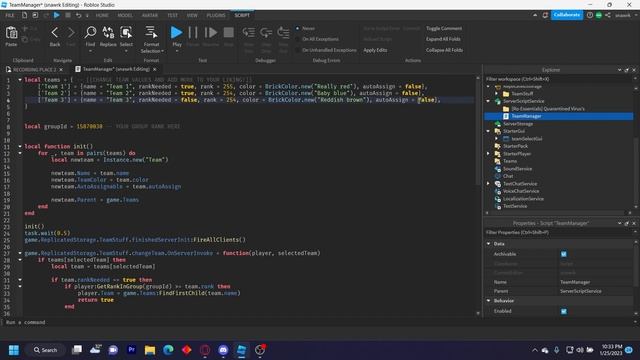
Task: Click the Collaborate button
Action: [567, 15]
